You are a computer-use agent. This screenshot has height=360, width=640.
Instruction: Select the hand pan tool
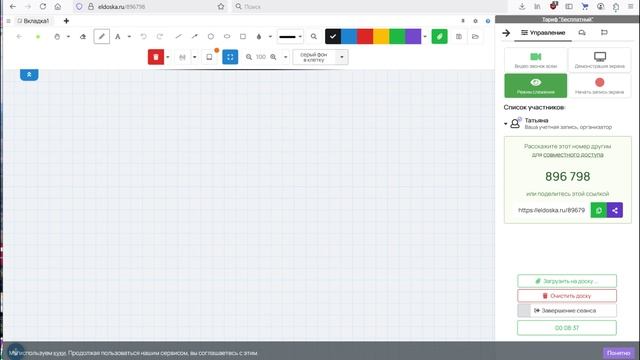[x=57, y=37]
